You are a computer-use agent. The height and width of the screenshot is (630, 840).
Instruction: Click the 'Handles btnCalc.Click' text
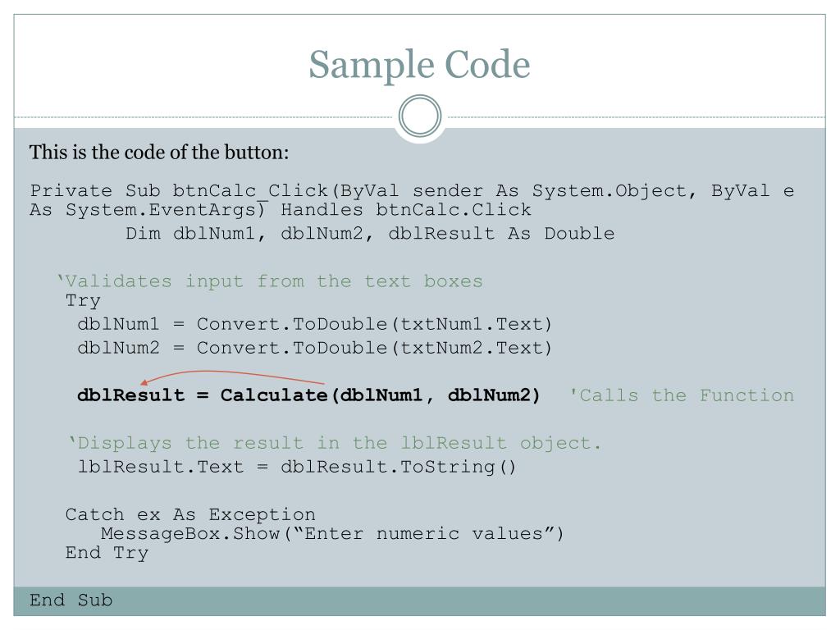click(x=406, y=209)
